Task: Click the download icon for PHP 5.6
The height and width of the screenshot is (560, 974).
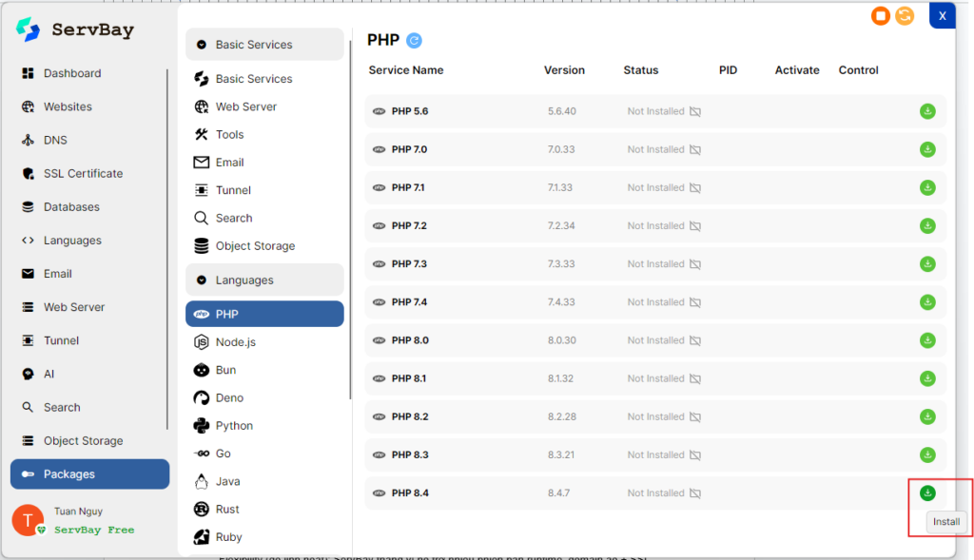Action: (927, 111)
